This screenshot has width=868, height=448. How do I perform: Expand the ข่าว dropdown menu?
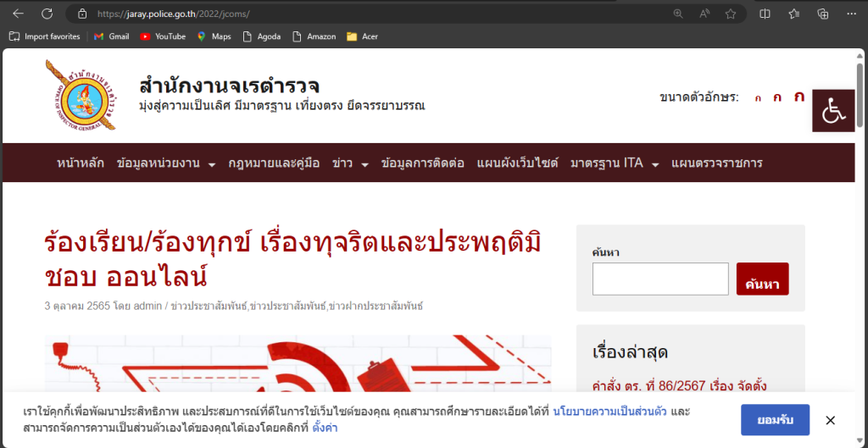click(x=350, y=163)
